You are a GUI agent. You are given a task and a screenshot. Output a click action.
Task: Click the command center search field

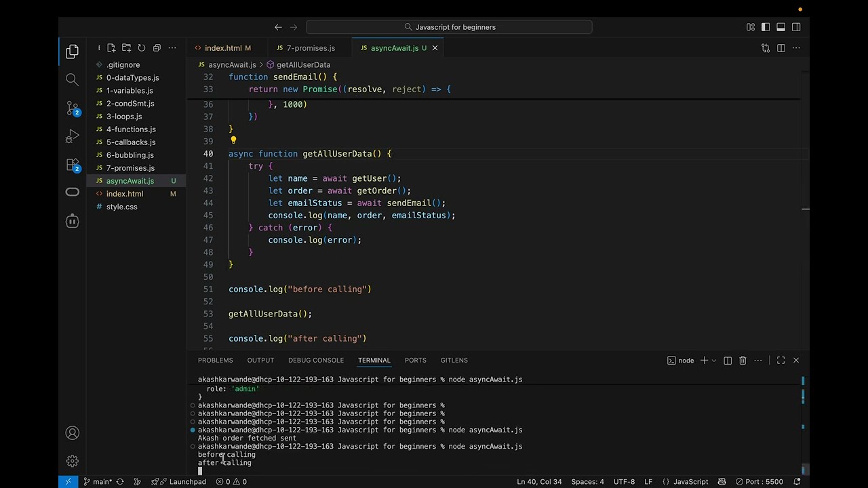tap(449, 27)
